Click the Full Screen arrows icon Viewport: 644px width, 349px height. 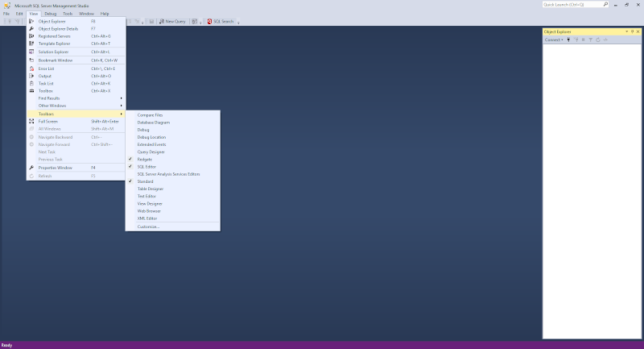point(31,121)
